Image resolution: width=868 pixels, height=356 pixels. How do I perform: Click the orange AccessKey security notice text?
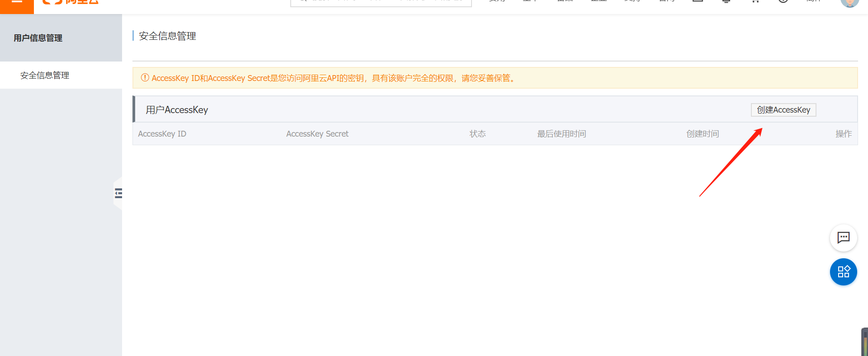pyautogui.click(x=334, y=78)
